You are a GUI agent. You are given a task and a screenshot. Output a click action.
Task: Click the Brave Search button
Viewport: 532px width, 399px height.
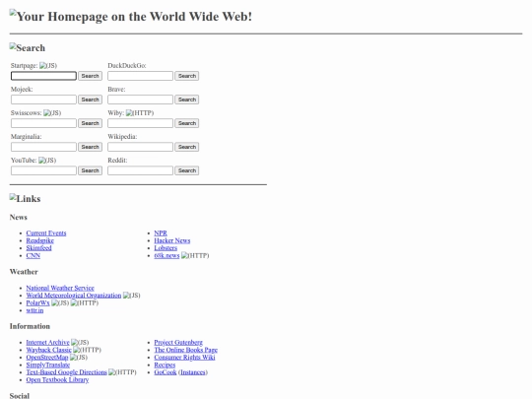click(x=187, y=100)
